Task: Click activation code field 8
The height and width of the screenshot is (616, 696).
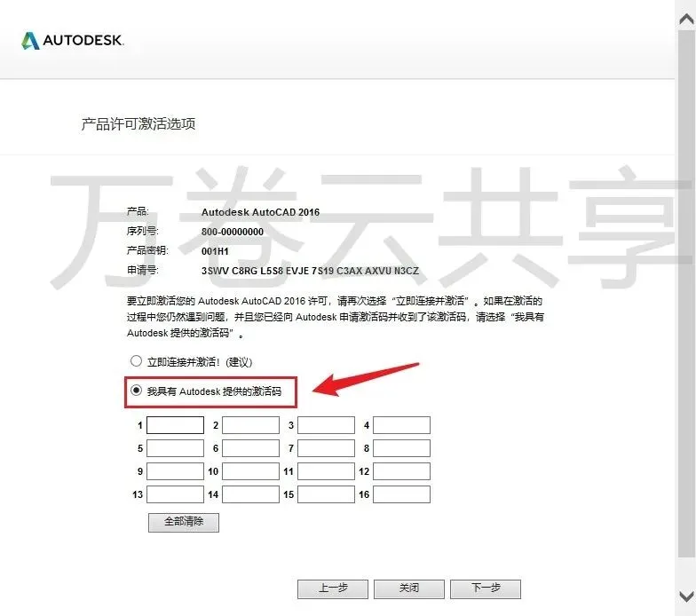Action: [401, 448]
